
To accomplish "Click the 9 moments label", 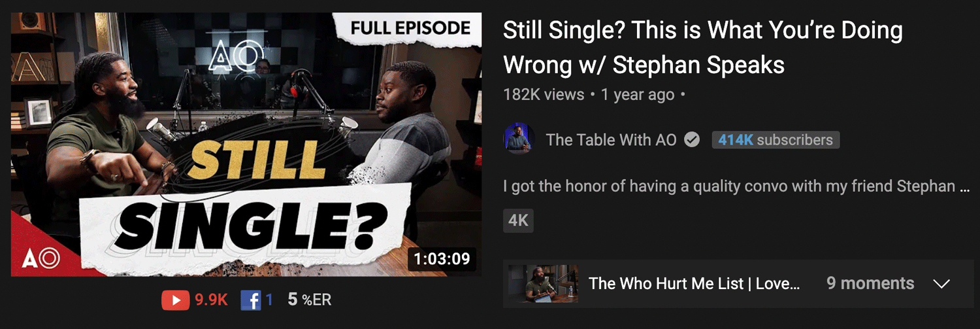I will [x=870, y=283].
